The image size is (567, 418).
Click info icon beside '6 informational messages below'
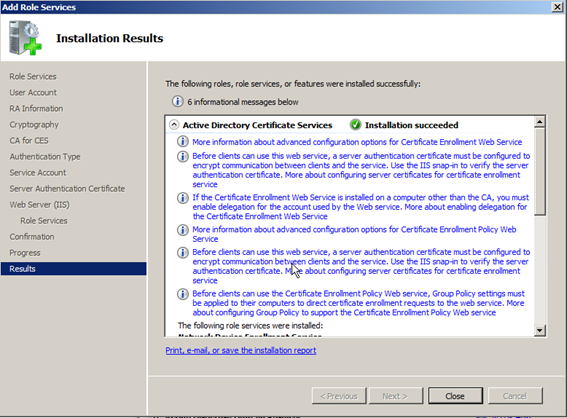(x=177, y=102)
